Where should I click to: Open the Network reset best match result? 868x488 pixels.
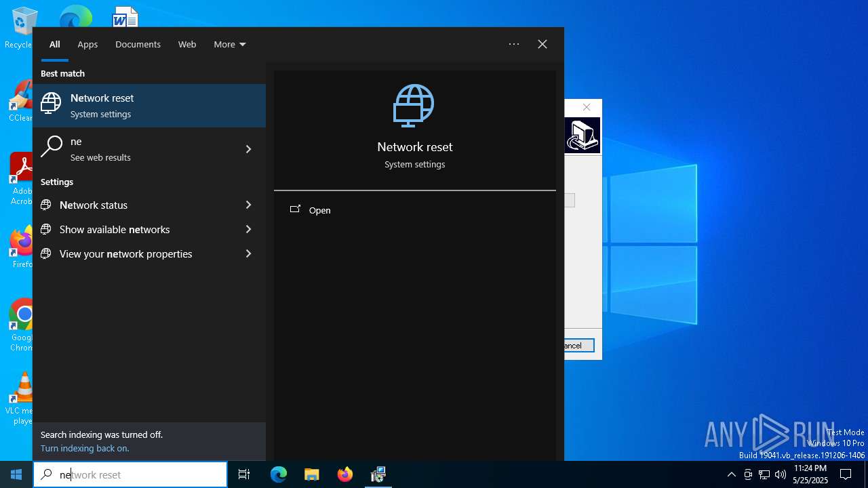[149, 106]
